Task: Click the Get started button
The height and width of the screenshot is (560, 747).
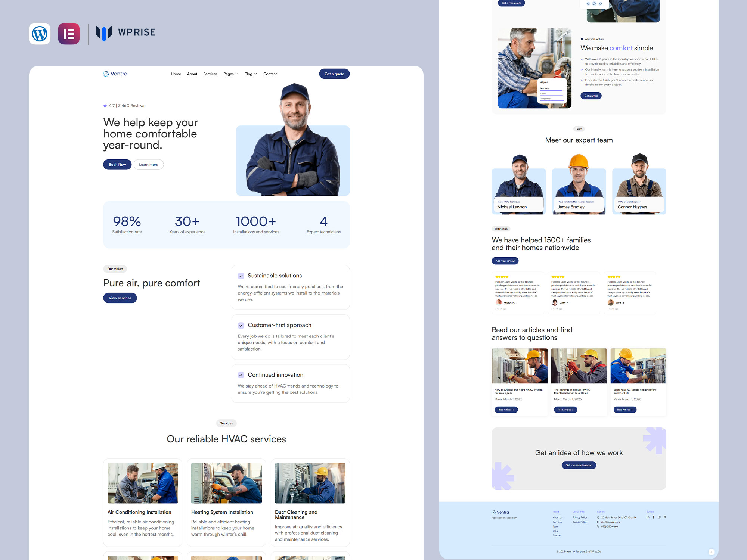Action: (591, 96)
